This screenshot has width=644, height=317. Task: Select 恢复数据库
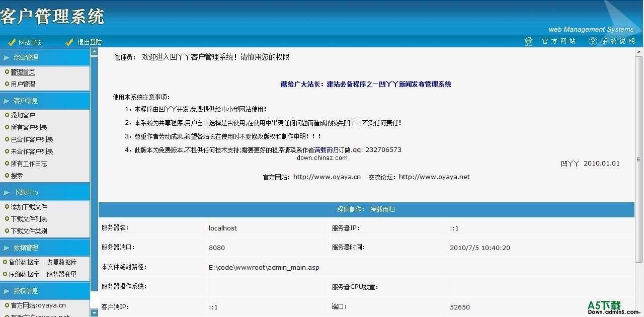point(62,262)
